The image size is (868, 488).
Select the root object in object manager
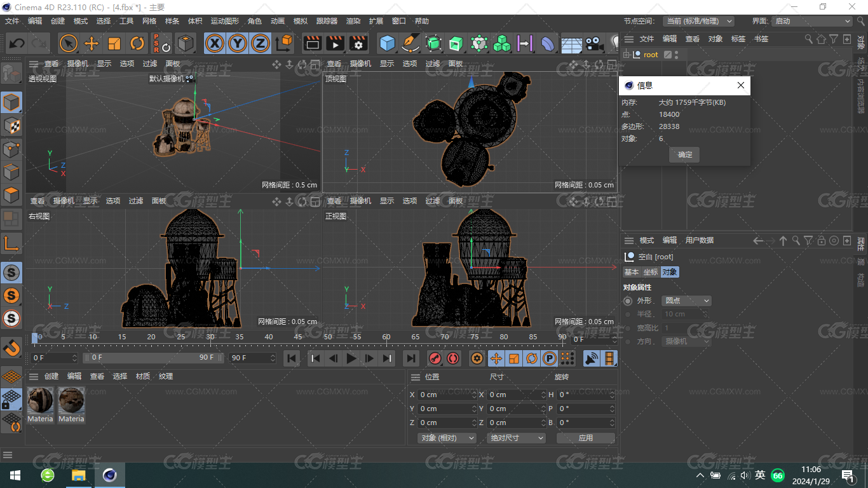click(651, 55)
